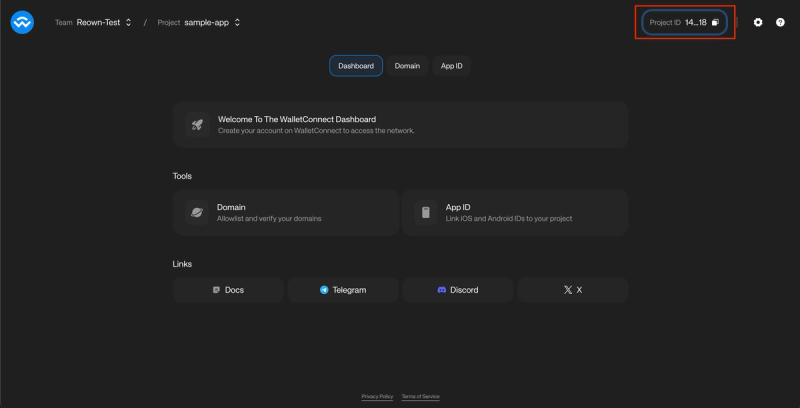This screenshot has height=408, width=800.
Task: Copy the Project ID with copy icon
Action: (715, 22)
